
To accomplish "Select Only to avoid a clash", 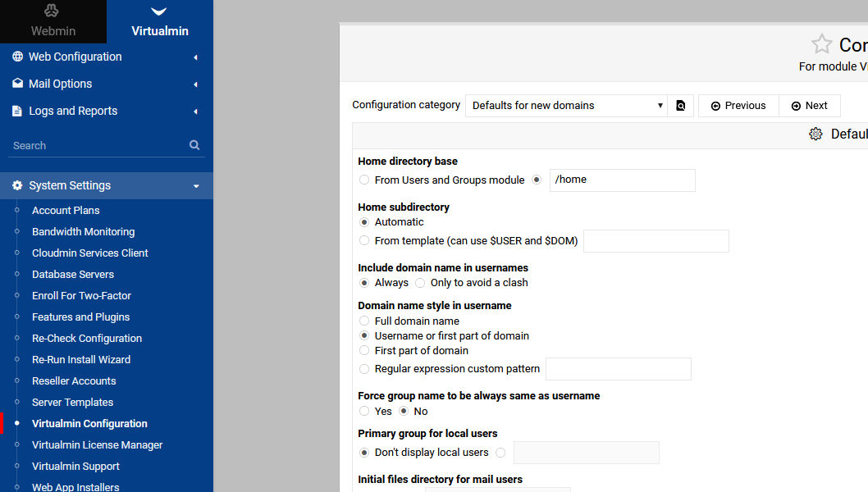I will pyautogui.click(x=420, y=283).
